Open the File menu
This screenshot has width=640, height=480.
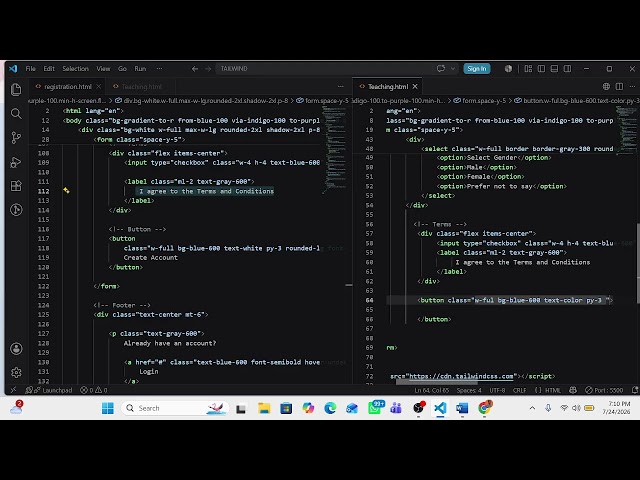31,69
